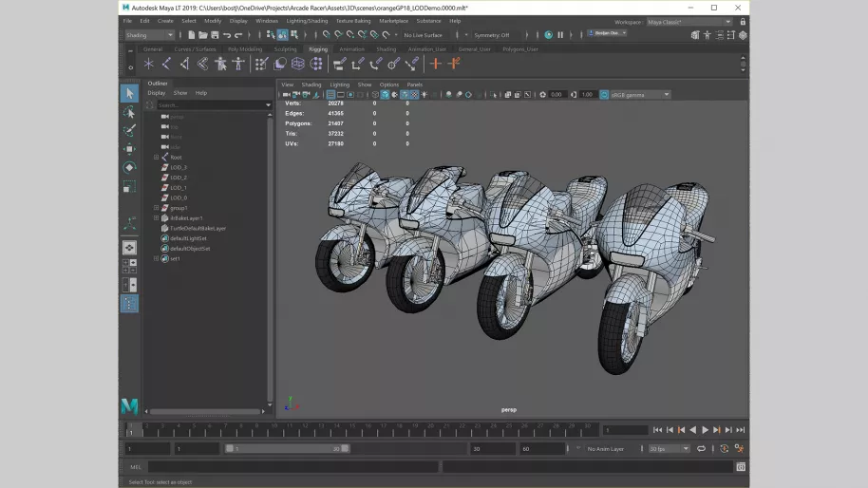The image size is (868, 488).
Task: Open the sRGB gamma dropdown
Action: pyautogui.click(x=640, y=95)
